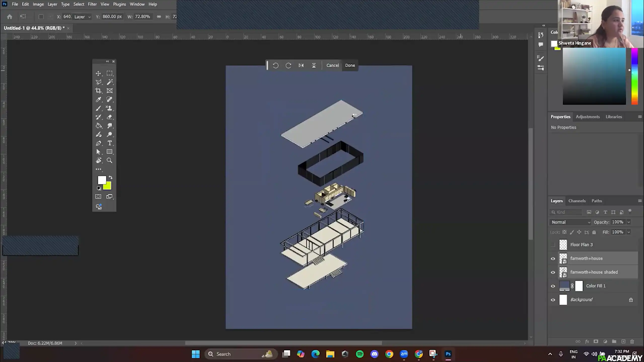The height and width of the screenshot is (362, 644).
Task: Select the Polygonal Lasso tool
Action: (x=98, y=82)
